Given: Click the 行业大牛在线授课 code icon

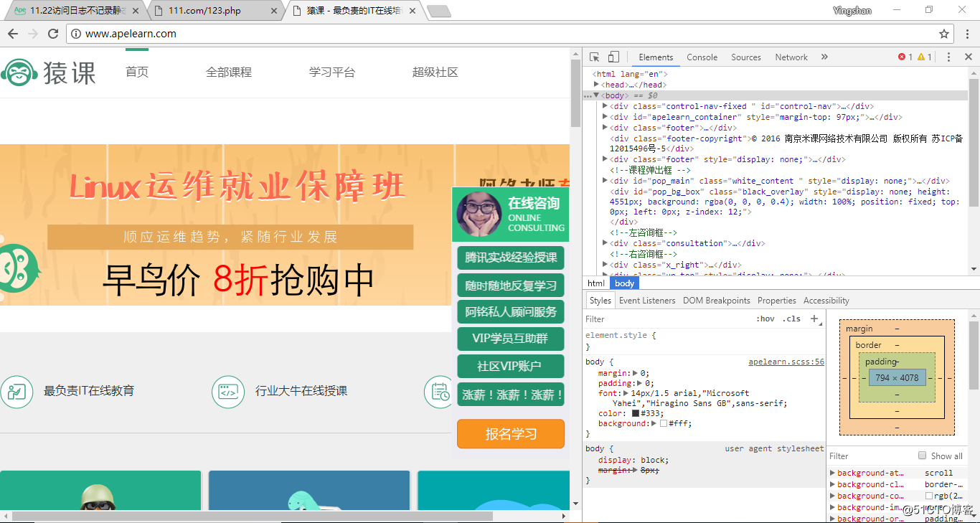Looking at the screenshot, I should click(x=228, y=391).
